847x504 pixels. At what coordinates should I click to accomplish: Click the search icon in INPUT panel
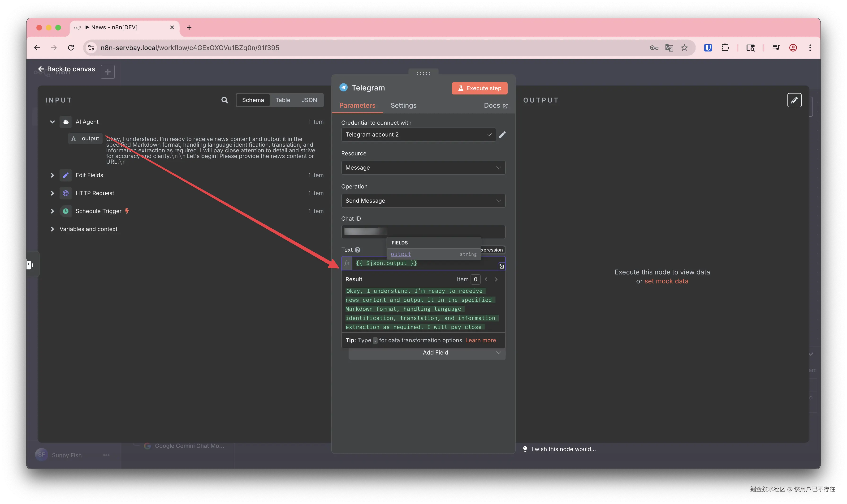pos(225,100)
